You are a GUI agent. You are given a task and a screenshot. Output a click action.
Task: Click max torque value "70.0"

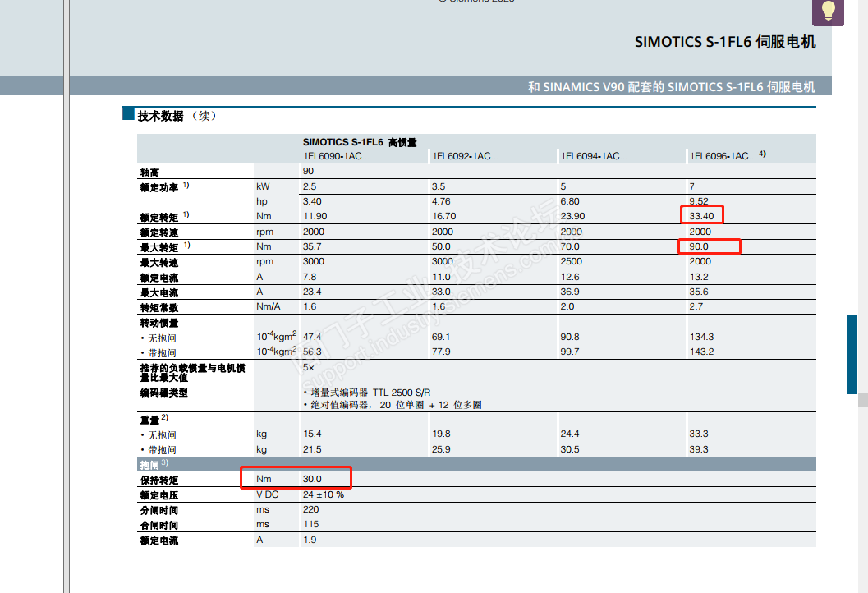click(x=570, y=246)
